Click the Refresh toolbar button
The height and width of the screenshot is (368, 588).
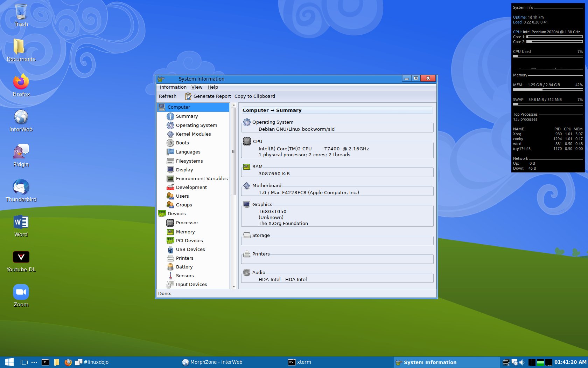coord(168,96)
